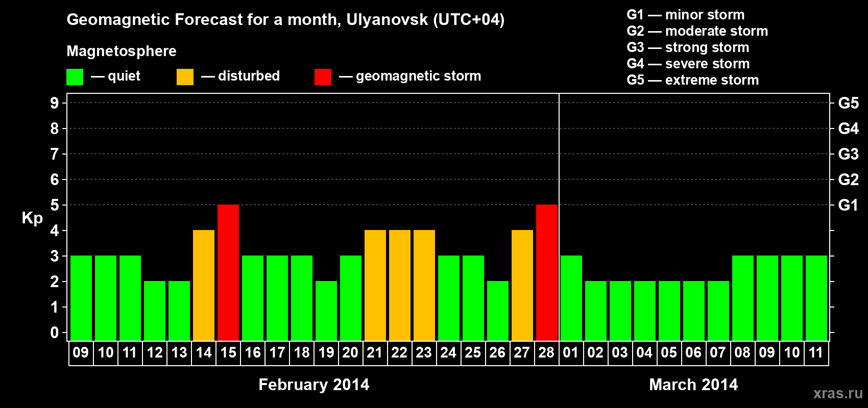Screen dimensions: 868x408
Task: Click the 11 date label under March
Action: [816, 353]
